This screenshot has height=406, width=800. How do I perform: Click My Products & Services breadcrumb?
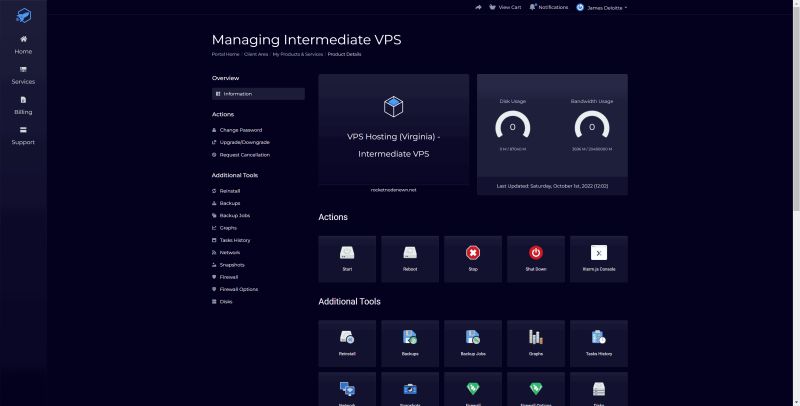click(297, 54)
